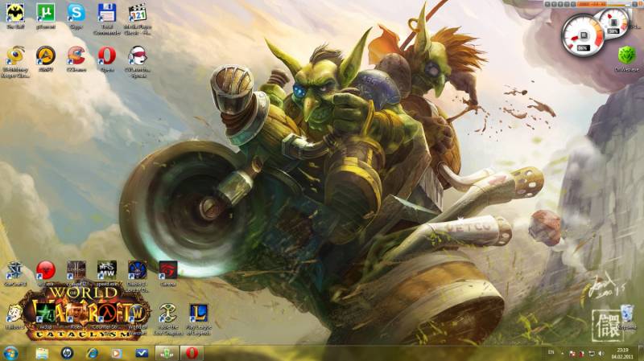
Task: Open Windows Media Player taskbar icon
Action: (117, 353)
